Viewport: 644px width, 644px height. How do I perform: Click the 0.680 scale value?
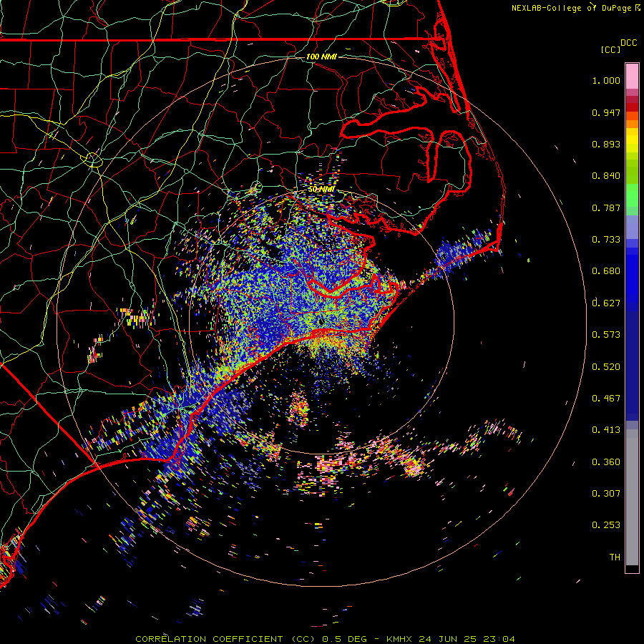click(x=606, y=271)
